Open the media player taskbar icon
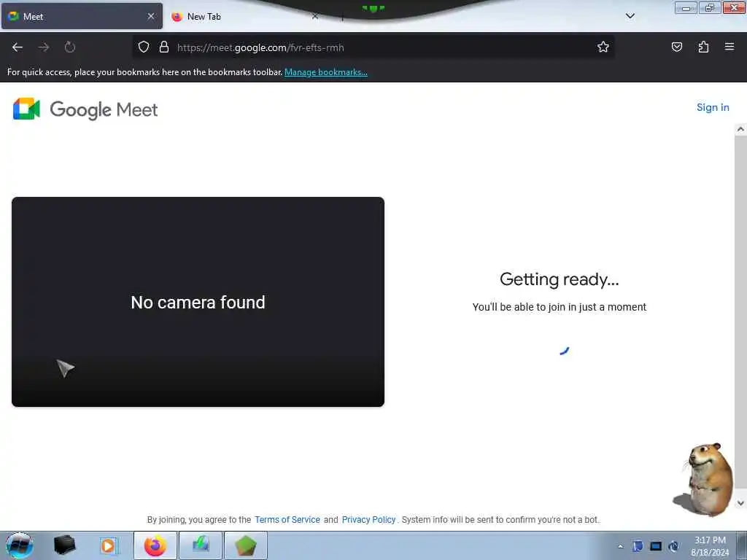 (x=108, y=545)
